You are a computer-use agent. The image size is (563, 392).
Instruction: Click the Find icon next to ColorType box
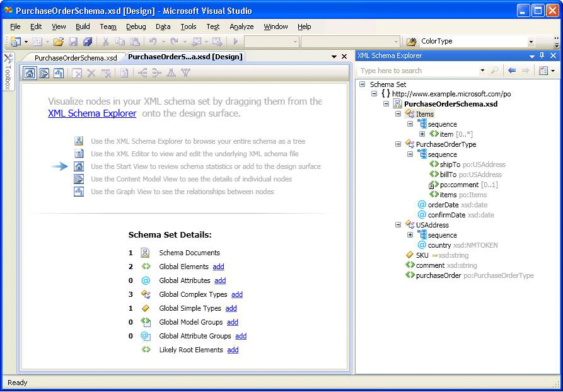pyautogui.click(x=411, y=42)
